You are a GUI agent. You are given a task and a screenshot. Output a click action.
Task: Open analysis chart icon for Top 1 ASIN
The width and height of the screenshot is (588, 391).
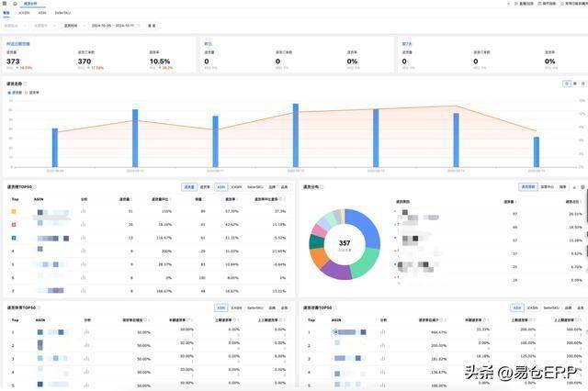tap(84, 211)
